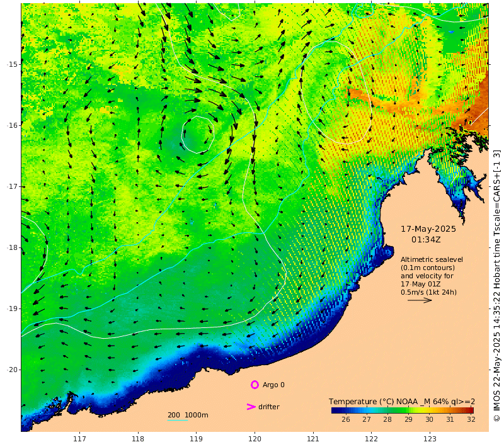Click the small closed sea-level contour near 119E 16S
504x447 pixels.
point(198,135)
